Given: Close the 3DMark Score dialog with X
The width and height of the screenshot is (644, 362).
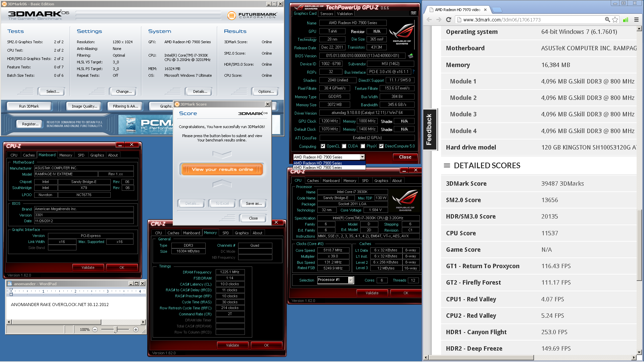Looking at the screenshot, I should coord(268,104).
